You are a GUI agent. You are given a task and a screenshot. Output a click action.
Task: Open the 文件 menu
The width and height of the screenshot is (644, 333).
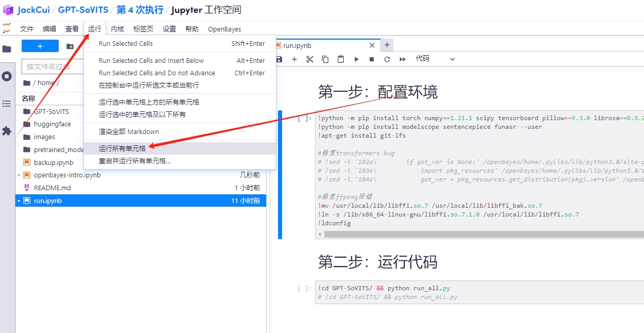coord(27,29)
